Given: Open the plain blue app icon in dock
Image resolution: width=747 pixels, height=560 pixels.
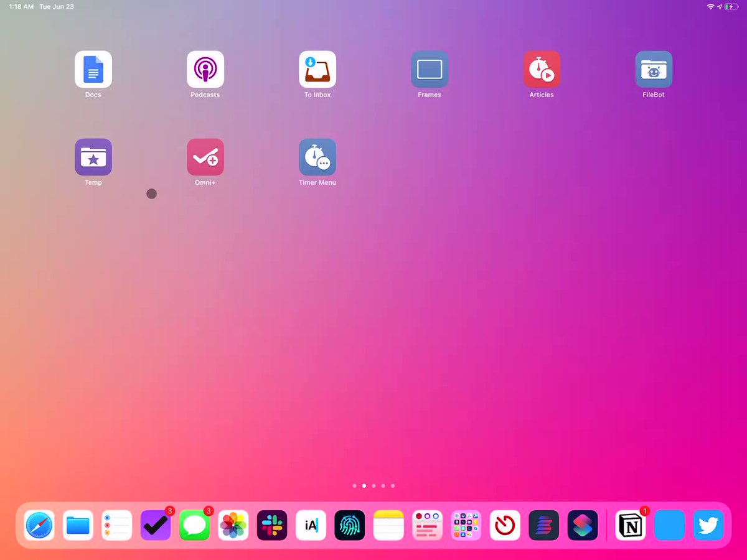Looking at the screenshot, I should click(670, 525).
